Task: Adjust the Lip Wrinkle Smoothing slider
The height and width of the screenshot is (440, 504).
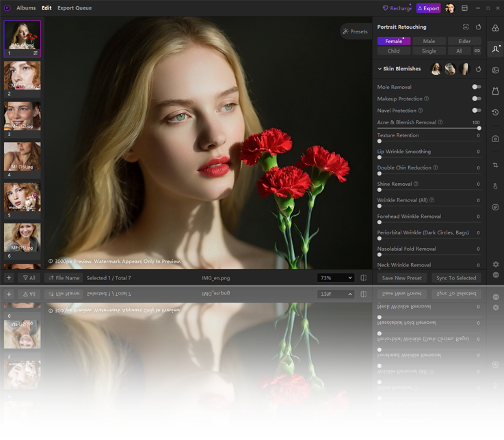Action: (429, 157)
